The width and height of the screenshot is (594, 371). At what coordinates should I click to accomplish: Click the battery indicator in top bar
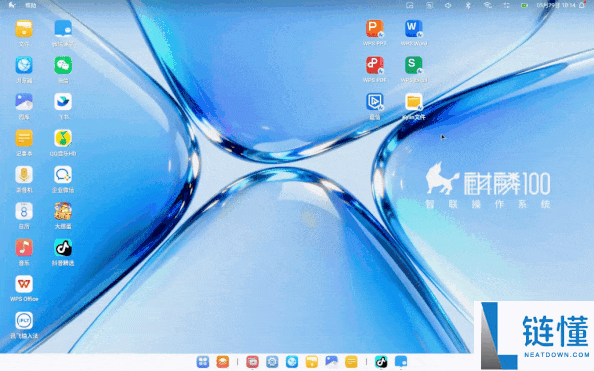point(524,5)
